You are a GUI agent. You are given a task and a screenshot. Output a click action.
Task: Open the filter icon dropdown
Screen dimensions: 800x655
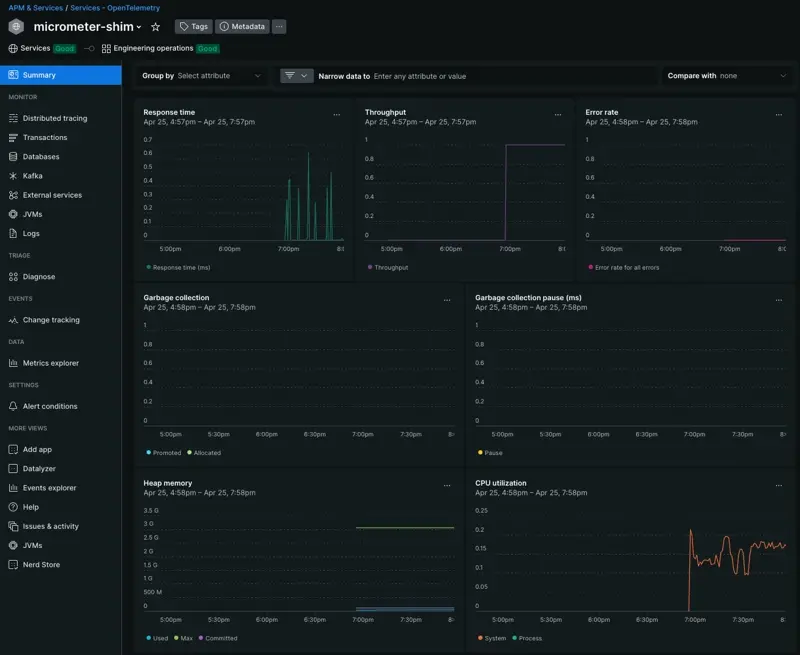(x=296, y=76)
